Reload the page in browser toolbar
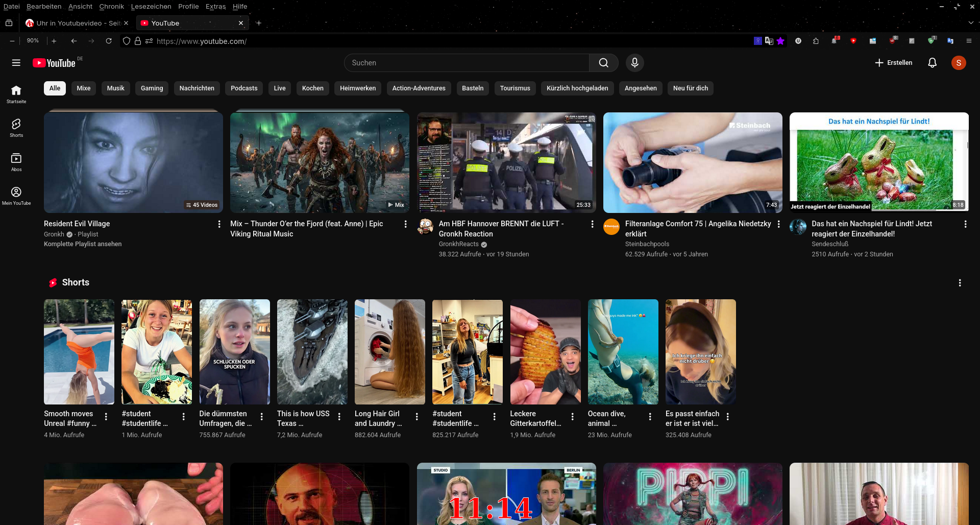Screen dimensions: 980x525 (109, 41)
